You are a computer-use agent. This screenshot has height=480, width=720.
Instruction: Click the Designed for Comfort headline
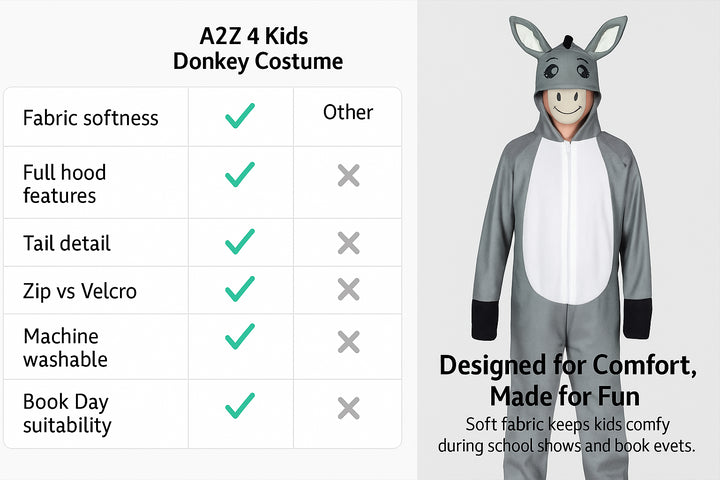point(568,380)
